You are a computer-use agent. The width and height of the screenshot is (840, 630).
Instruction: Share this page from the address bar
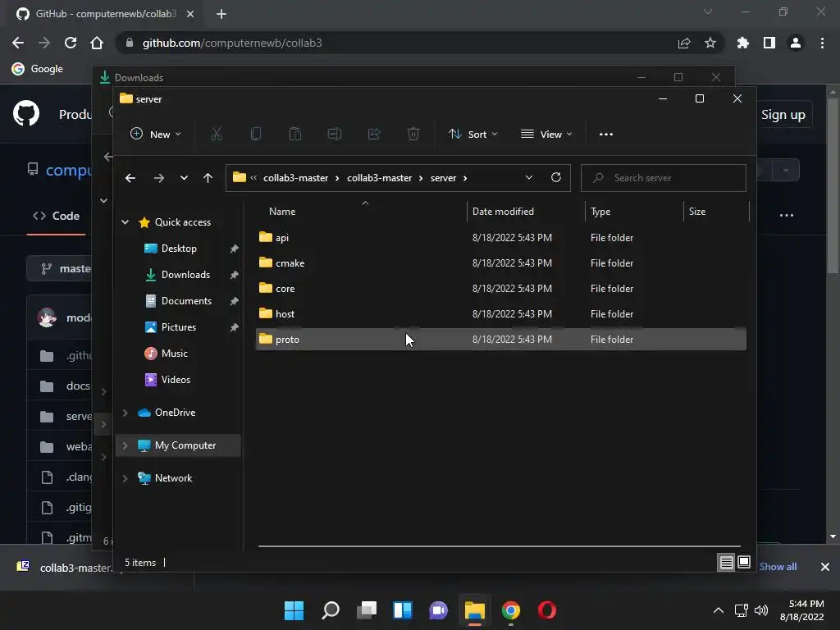point(684,43)
